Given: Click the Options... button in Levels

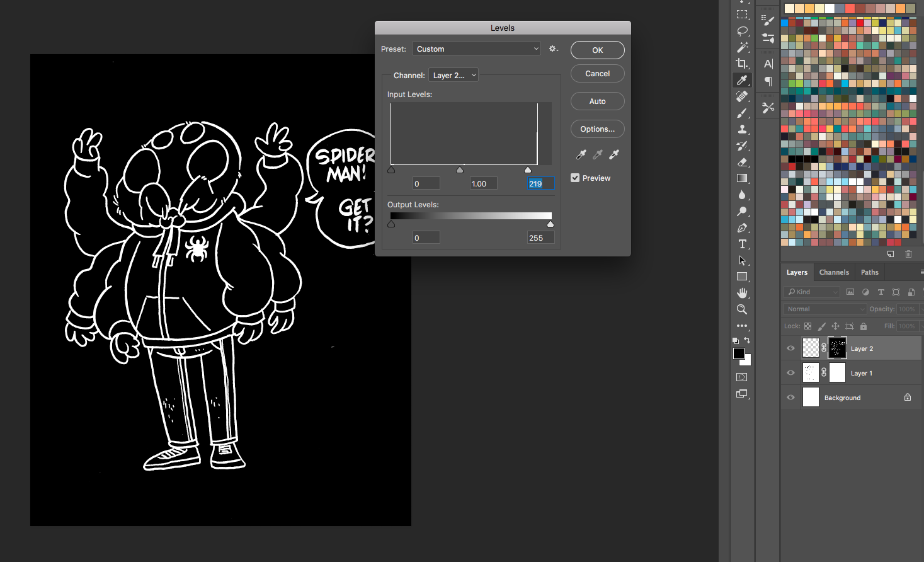Looking at the screenshot, I should (x=598, y=129).
